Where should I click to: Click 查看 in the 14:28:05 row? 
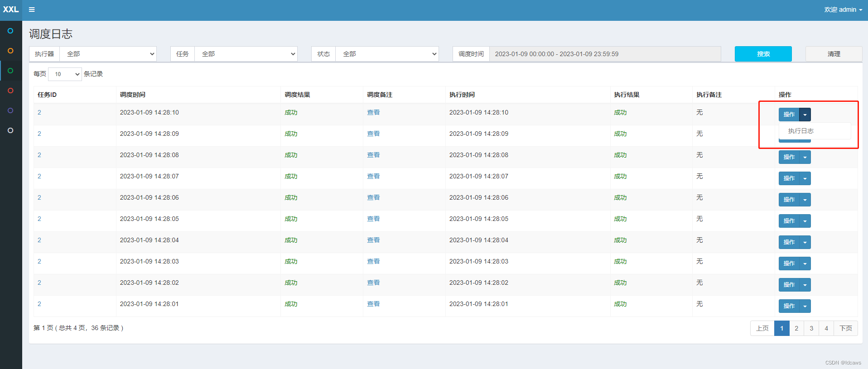373,219
